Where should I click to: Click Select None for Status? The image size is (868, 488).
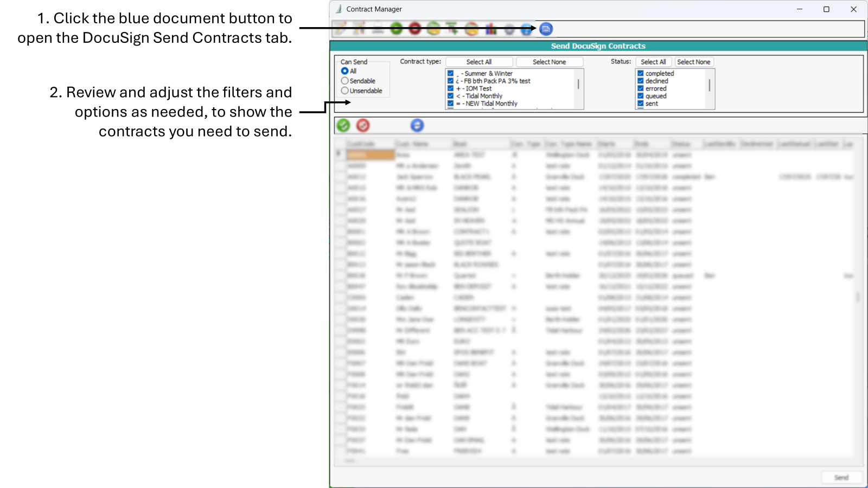(694, 61)
